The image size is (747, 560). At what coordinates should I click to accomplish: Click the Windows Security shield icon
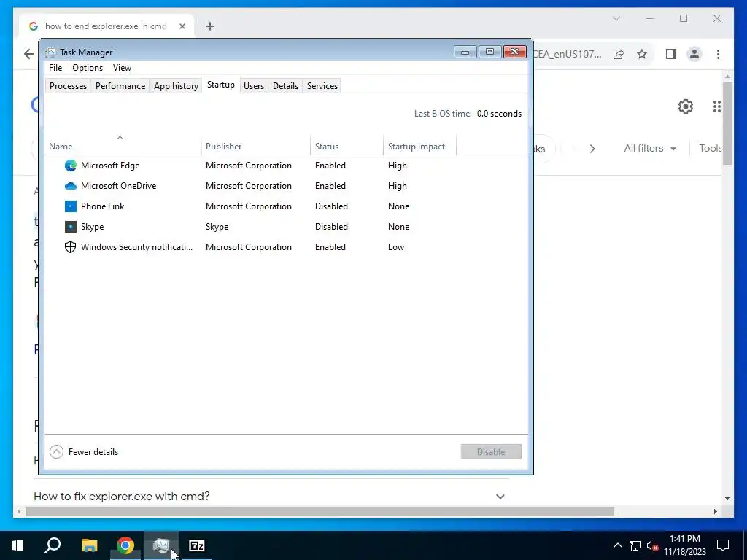(71, 247)
